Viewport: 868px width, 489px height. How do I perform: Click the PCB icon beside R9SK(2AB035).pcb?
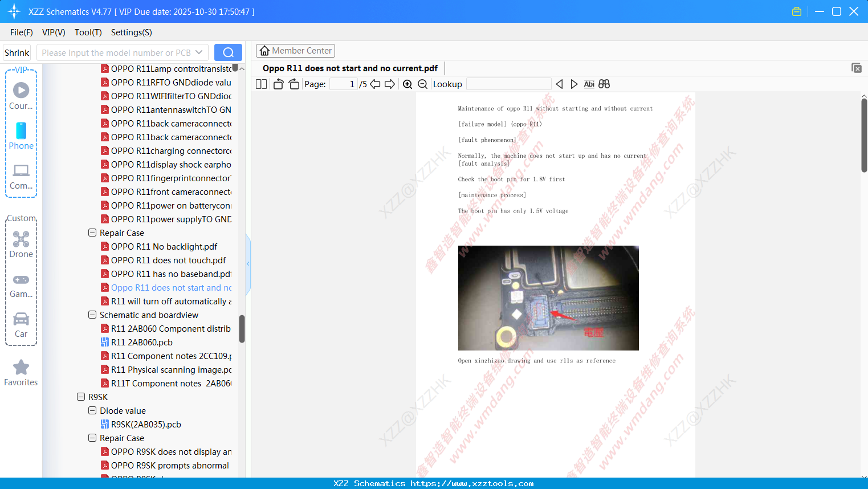pyautogui.click(x=105, y=425)
